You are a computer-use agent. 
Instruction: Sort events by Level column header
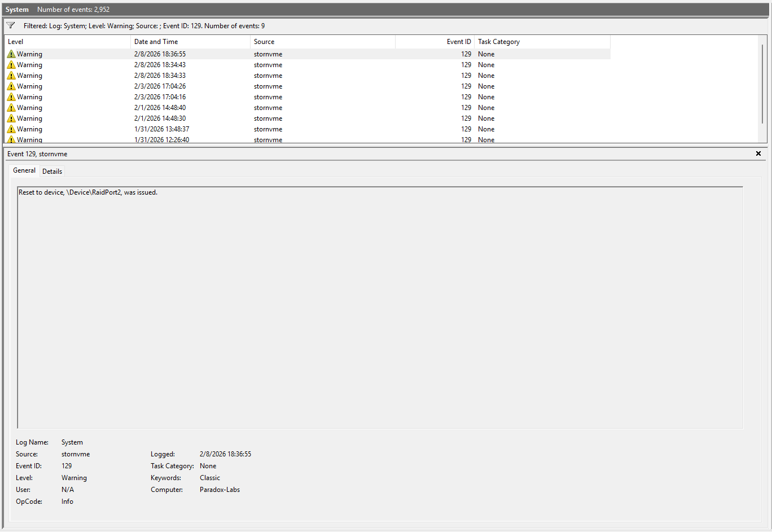(x=68, y=42)
